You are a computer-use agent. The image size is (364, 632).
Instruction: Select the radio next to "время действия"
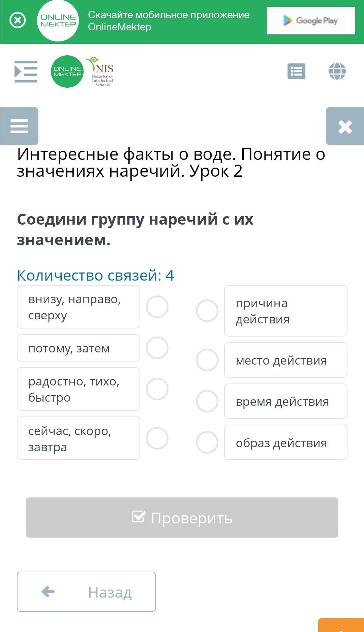pos(207,401)
